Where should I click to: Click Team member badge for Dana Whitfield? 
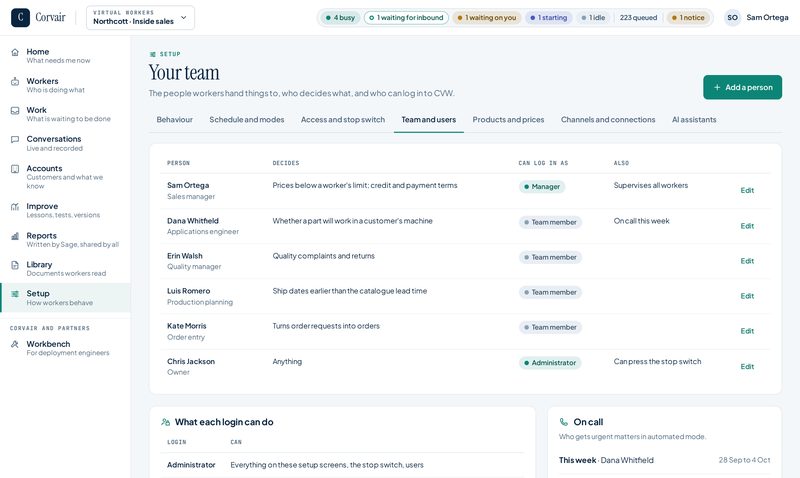pyautogui.click(x=550, y=222)
